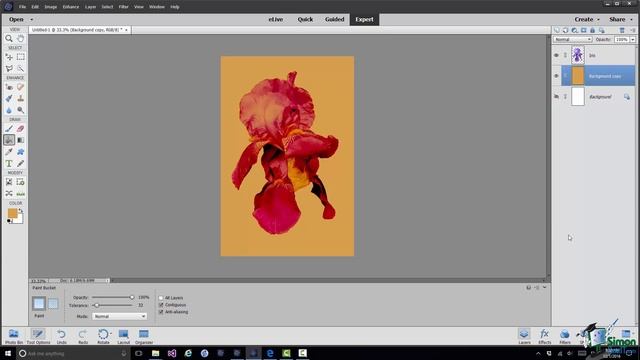The height and width of the screenshot is (360, 640).
Task: Toggle visibility of the Background layer
Action: click(x=556, y=97)
